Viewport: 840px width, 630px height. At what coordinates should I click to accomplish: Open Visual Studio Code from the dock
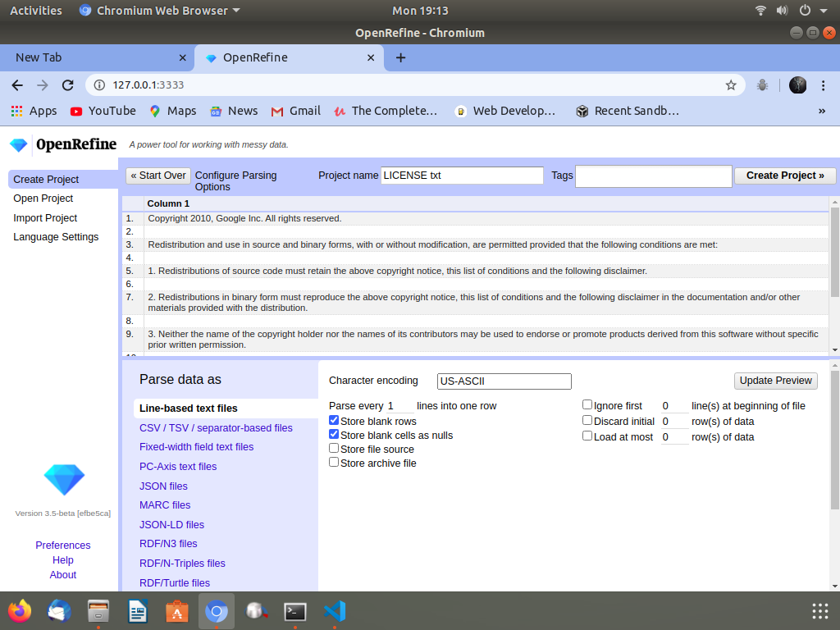tap(335, 610)
